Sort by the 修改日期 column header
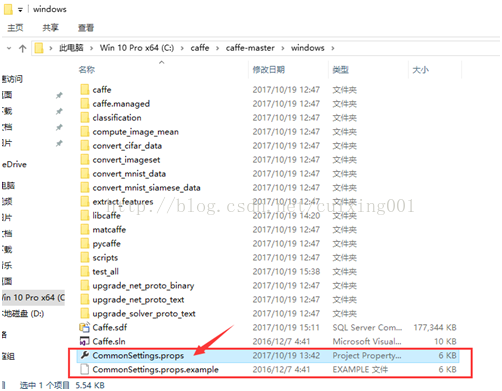 (x=269, y=70)
